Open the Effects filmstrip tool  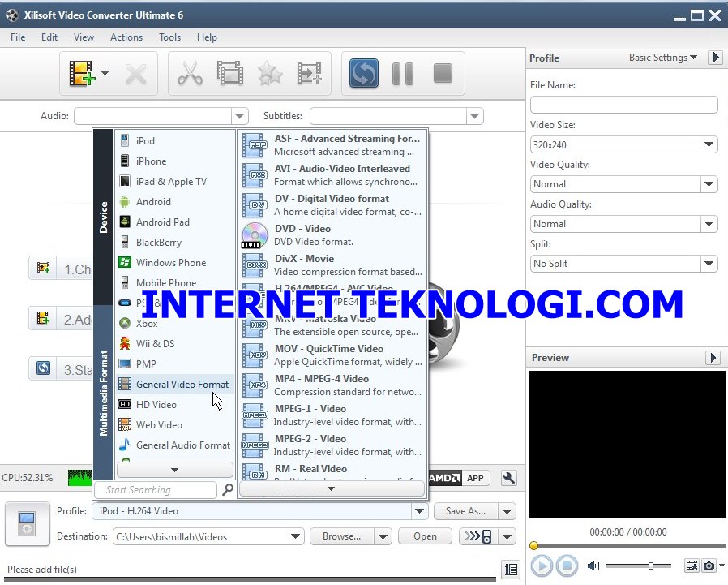click(230, 73)
